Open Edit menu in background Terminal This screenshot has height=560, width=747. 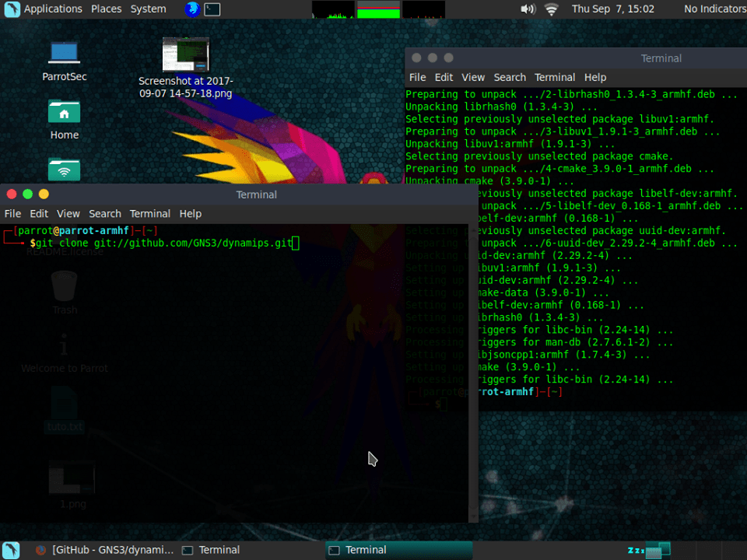444,77
